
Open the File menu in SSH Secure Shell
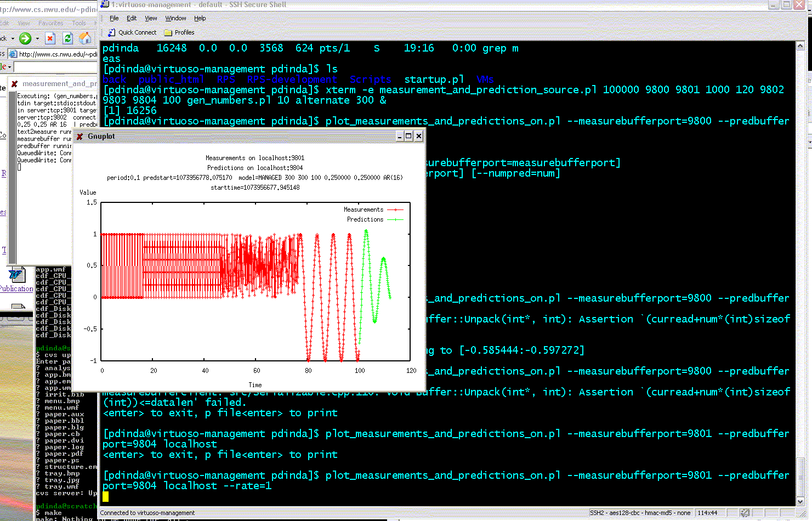point(114,18)
